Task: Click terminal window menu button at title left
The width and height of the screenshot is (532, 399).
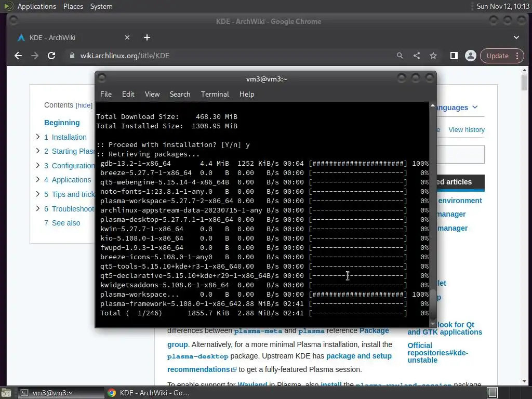Action: coord(102,78)
